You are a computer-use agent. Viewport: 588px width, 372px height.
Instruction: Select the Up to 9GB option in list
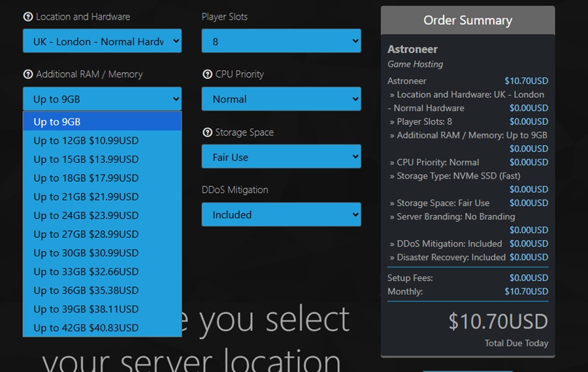coord(102,122)
